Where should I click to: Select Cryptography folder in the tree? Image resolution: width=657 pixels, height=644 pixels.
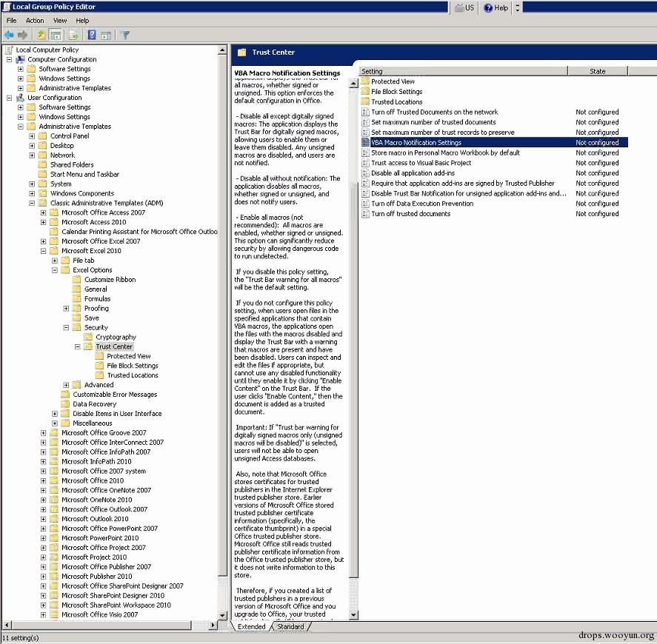click(x=116, y=337)
